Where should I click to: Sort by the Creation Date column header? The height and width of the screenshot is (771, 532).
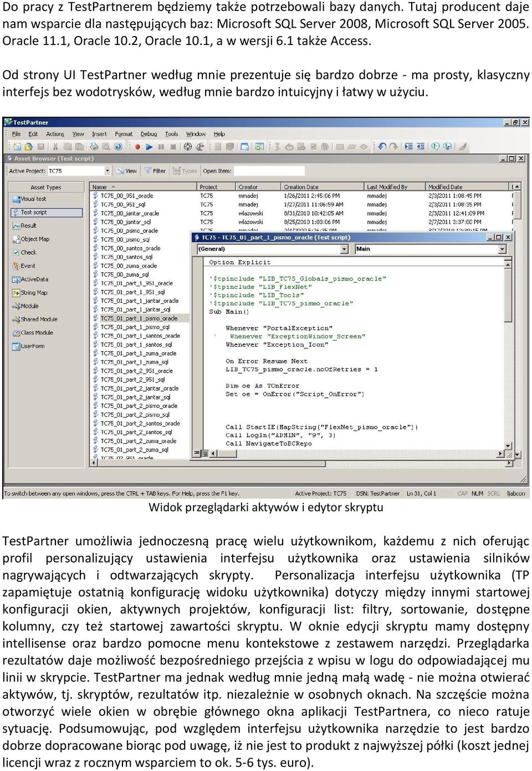(x=323, y=187)
